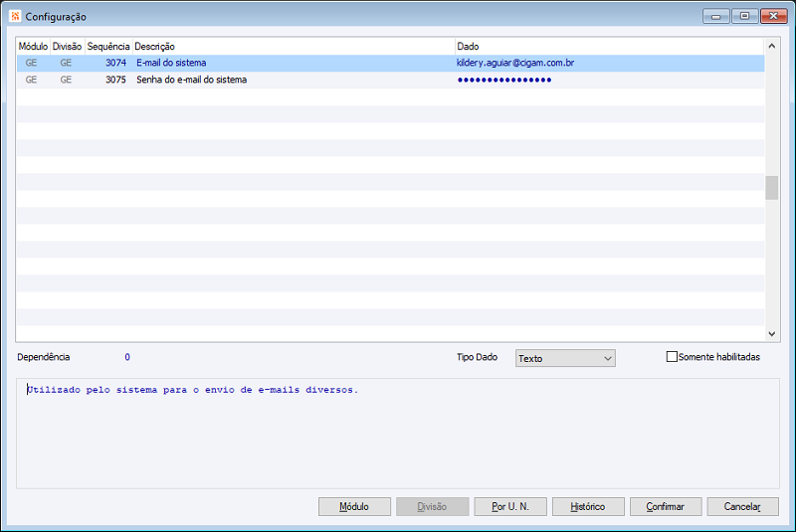Click the Módulo button

tap(354, 506)
